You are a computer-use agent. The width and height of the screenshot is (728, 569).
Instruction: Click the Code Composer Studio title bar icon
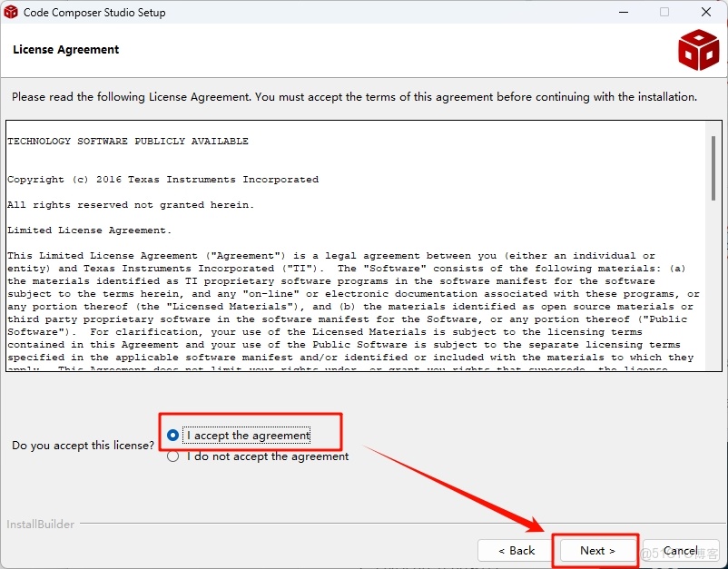[x=11, y=12]
